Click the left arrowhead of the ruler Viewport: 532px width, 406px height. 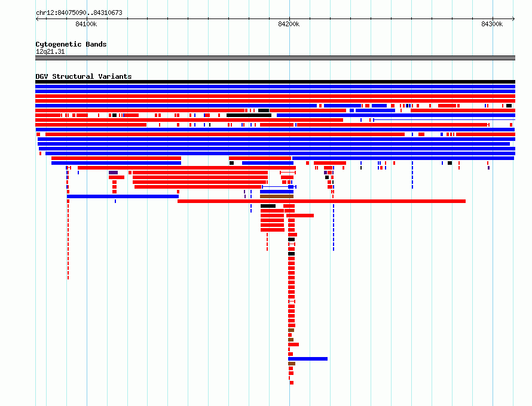coord(37,19)
